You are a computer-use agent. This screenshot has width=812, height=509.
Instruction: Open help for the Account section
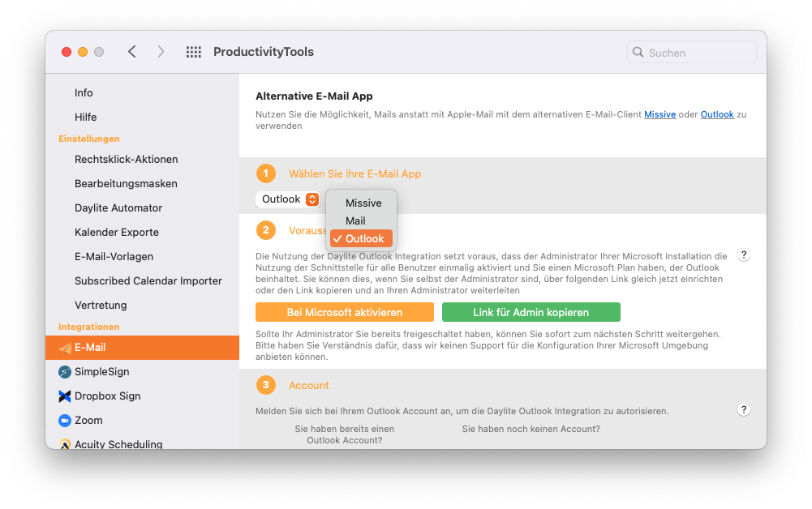click(x=744, y=409)
